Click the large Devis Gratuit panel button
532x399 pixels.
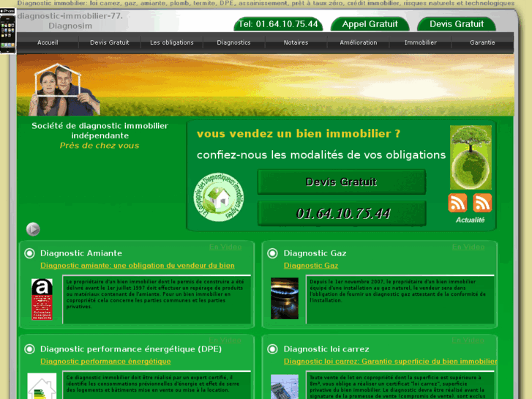pyautogui.click(x=341, y=182)
